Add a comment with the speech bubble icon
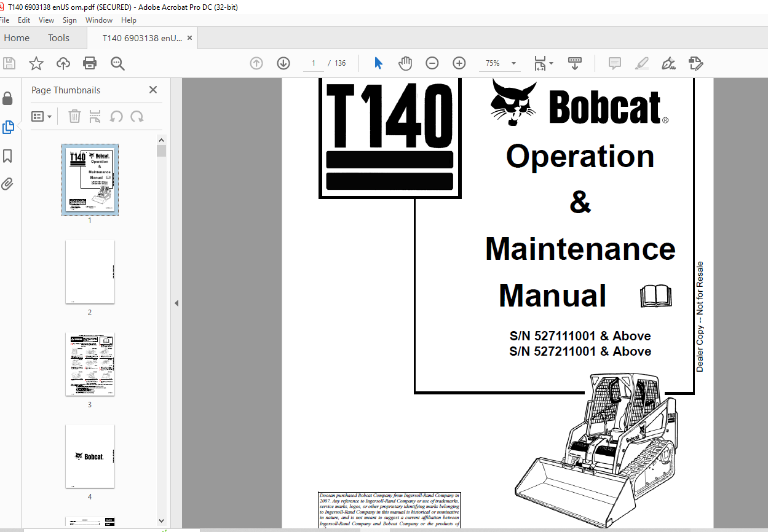The width and height of the screenshot is (768, 532). (x=614, y=63)
